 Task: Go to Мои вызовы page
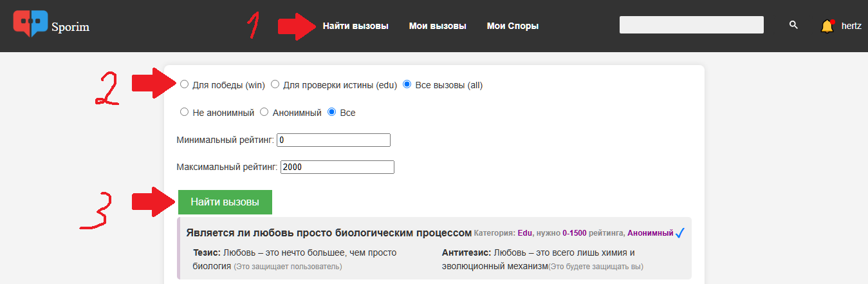coord(438,26)
